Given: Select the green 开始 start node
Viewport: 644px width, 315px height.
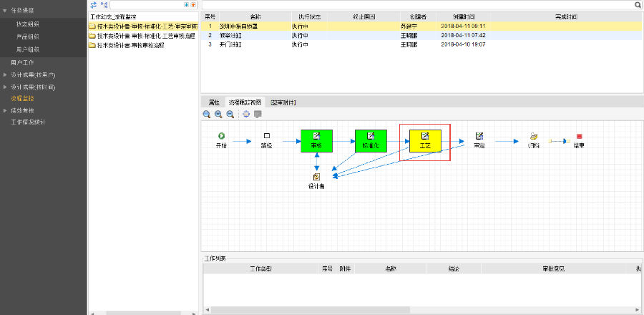Looking at the screenshot, I should click(221, 140).
